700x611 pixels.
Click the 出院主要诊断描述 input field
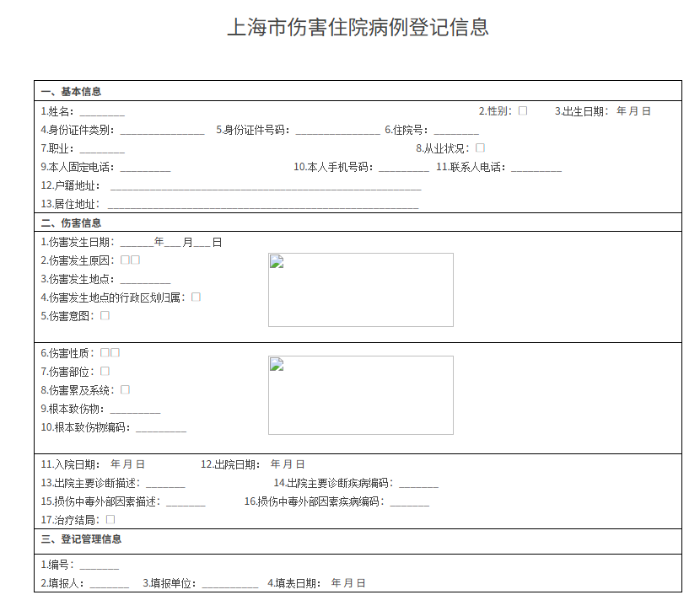pos(165,485)
